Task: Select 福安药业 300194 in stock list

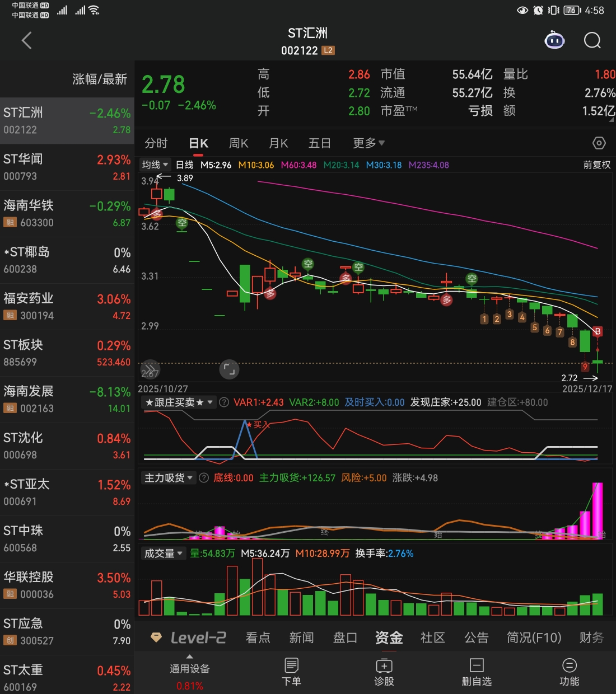Action: point(67,307)
